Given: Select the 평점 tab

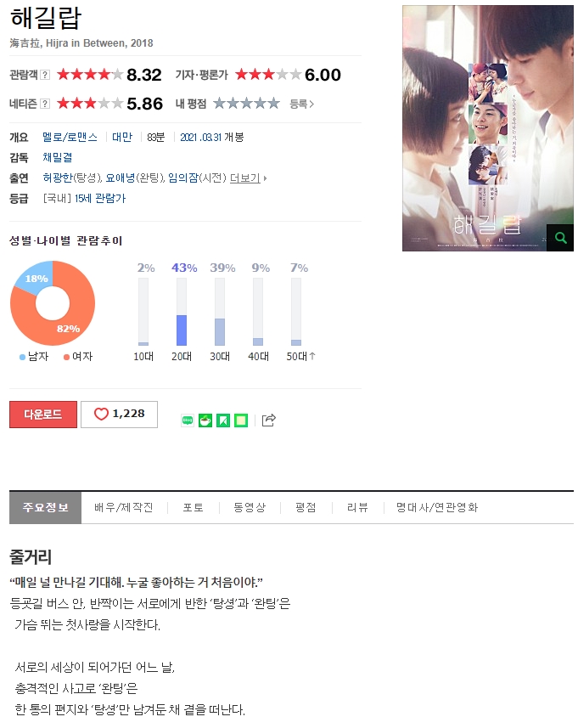Looking at the screenshot, I should (306, 507).
